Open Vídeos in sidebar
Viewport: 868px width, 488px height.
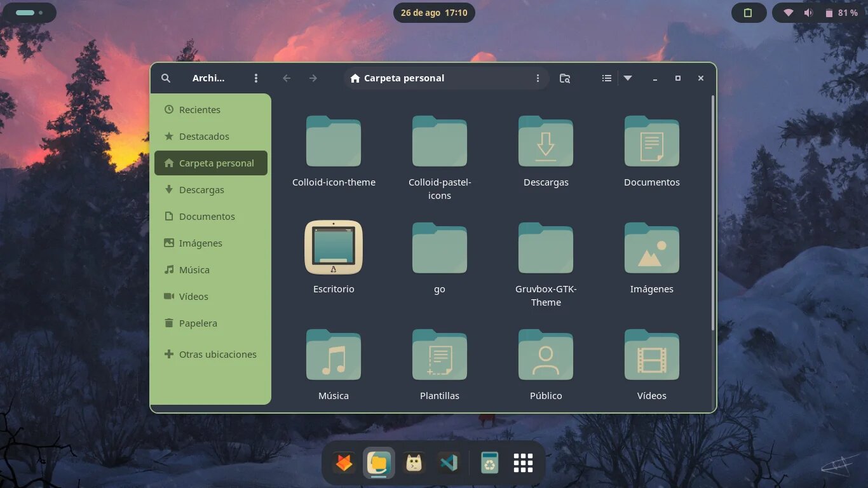pos(211,297)
